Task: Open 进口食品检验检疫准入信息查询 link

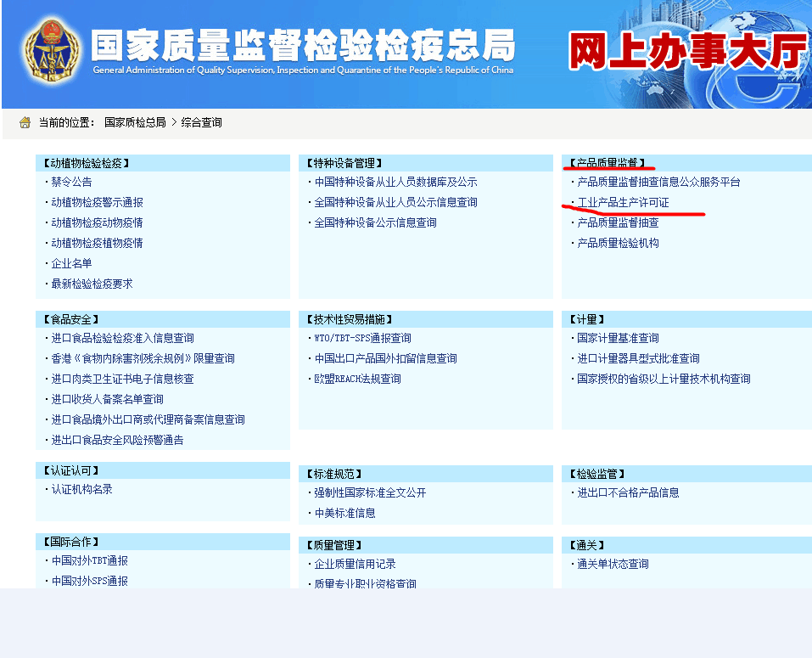Action: pos(122,338)
